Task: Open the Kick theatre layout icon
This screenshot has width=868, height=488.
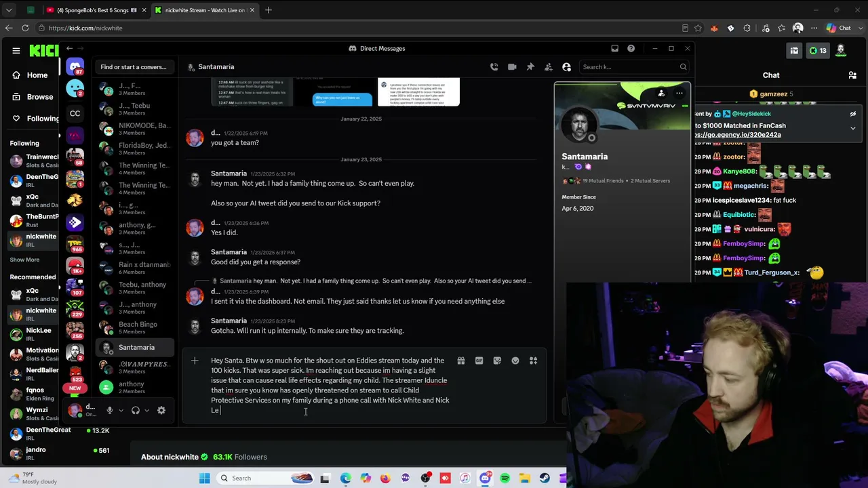Action: 794,51
